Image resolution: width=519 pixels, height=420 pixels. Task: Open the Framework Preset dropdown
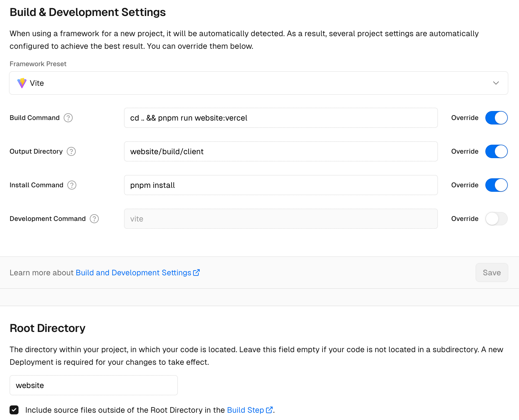click(258, 83)
